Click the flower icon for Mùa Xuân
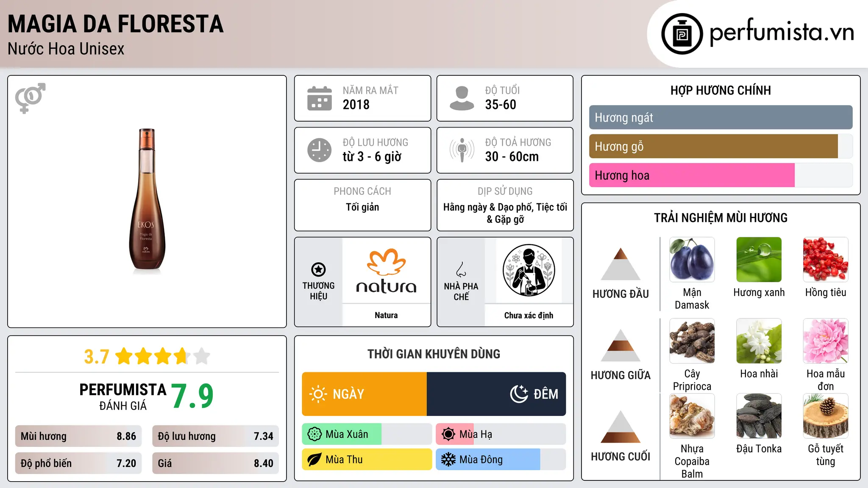The image size is (868, 488). (314, 434)
